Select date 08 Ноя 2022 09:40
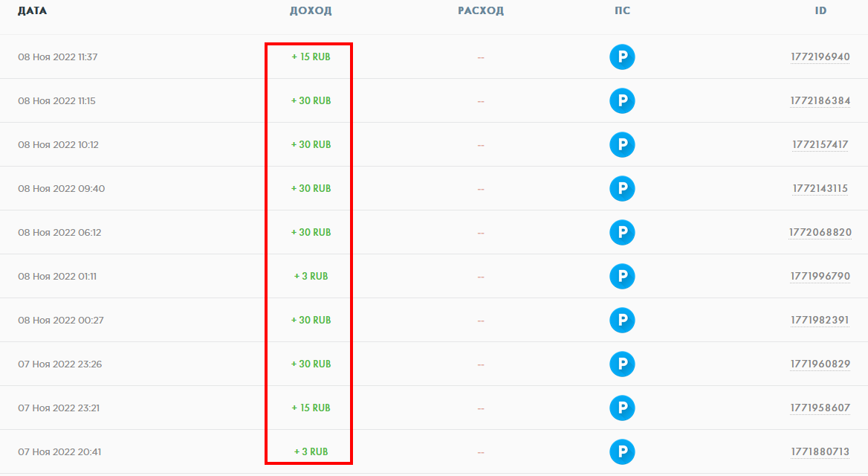The height and width of the screenshot is (476, 868). tap(61, 188)
